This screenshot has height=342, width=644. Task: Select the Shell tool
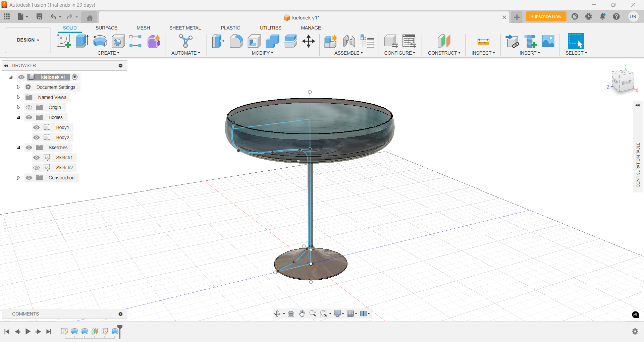click(254, 41)
